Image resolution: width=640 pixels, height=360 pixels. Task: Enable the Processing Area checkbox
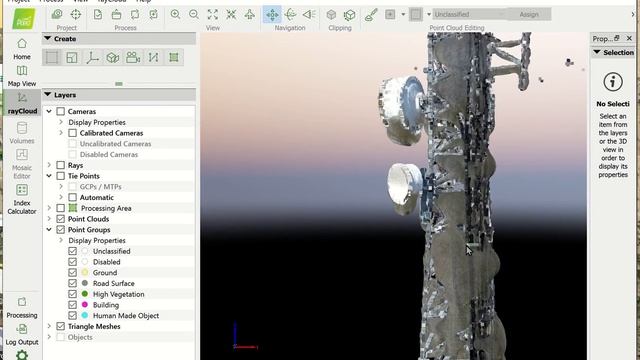click(x=61, y=208)
